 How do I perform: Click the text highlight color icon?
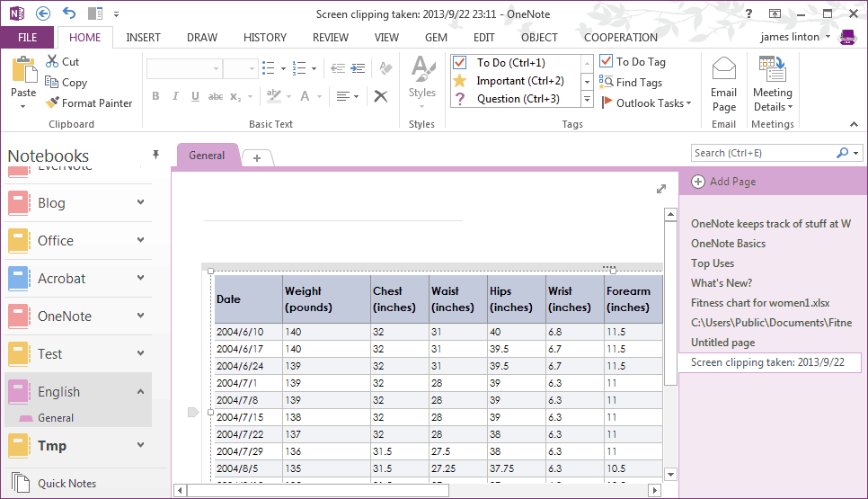pyautogui.click(x=273, y=96)
